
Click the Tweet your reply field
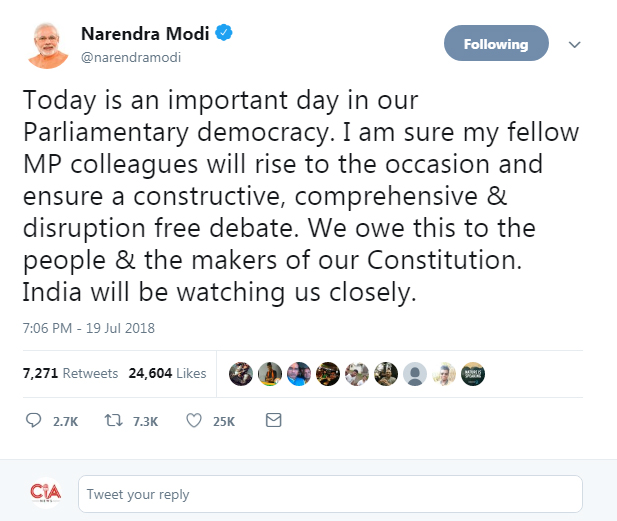pyautogui.click(x=330, y=494)
